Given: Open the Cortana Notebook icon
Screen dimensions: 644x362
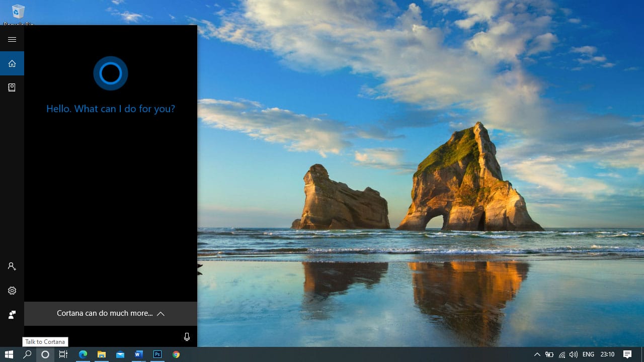Looking at the screenshot, I should coord(12,87).
